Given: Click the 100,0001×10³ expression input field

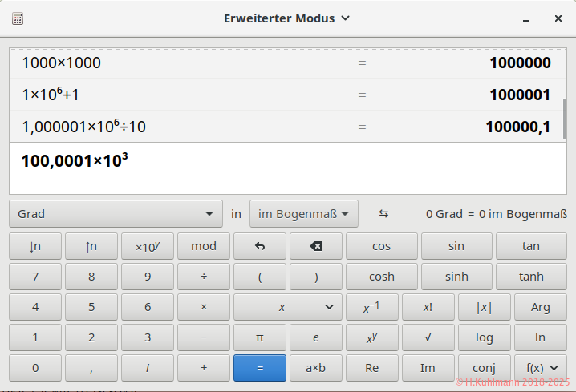Looking at the screenshot, I should tap(288, 168).
